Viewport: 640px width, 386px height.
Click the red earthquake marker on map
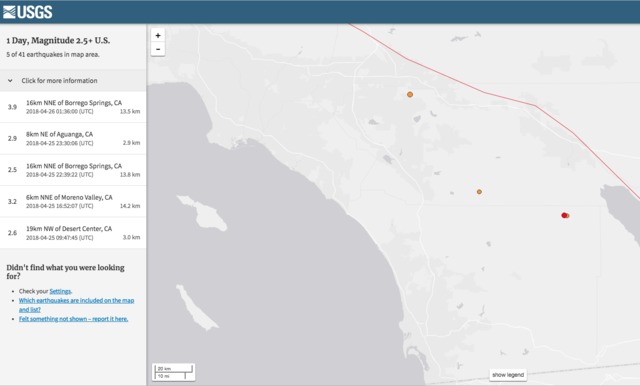[564, 215]
